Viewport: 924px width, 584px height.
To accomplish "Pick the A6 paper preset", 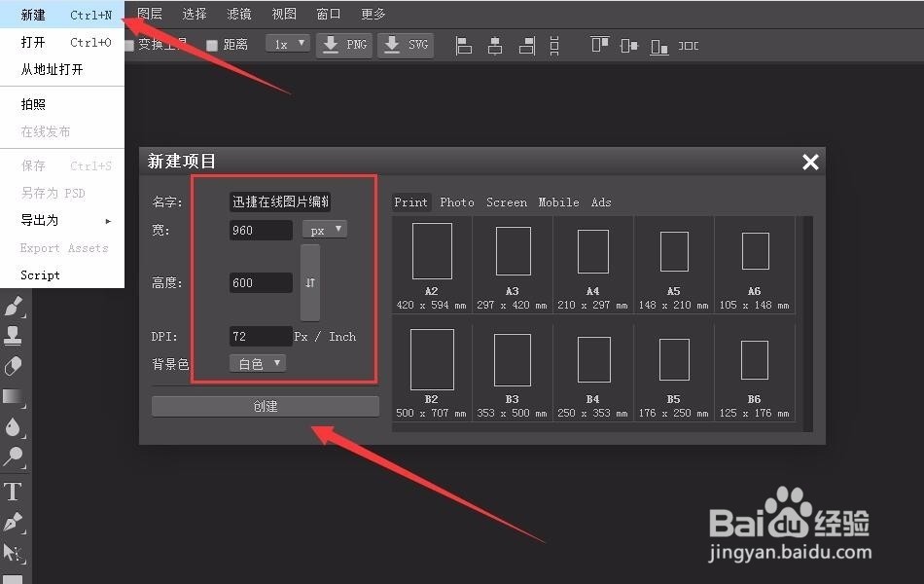I will pyautogui.click(x=755, y=265).
